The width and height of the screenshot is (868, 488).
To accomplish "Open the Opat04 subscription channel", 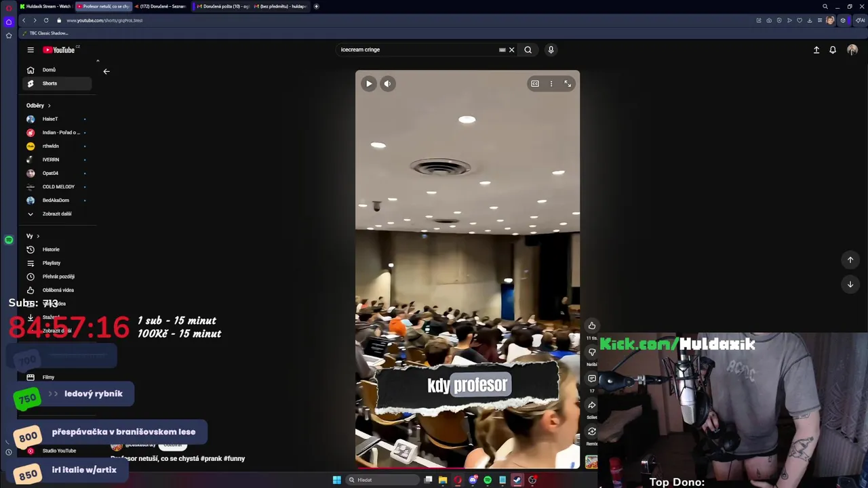I will pos(57,173).
